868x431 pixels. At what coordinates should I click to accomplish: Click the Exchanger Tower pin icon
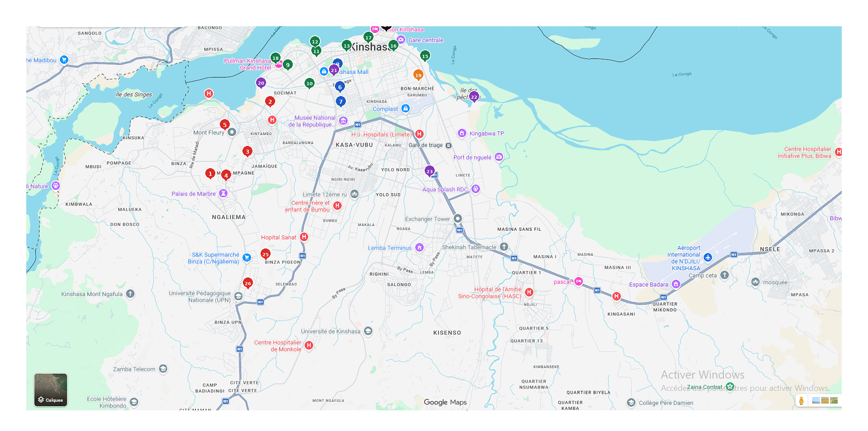pos(458,218)
